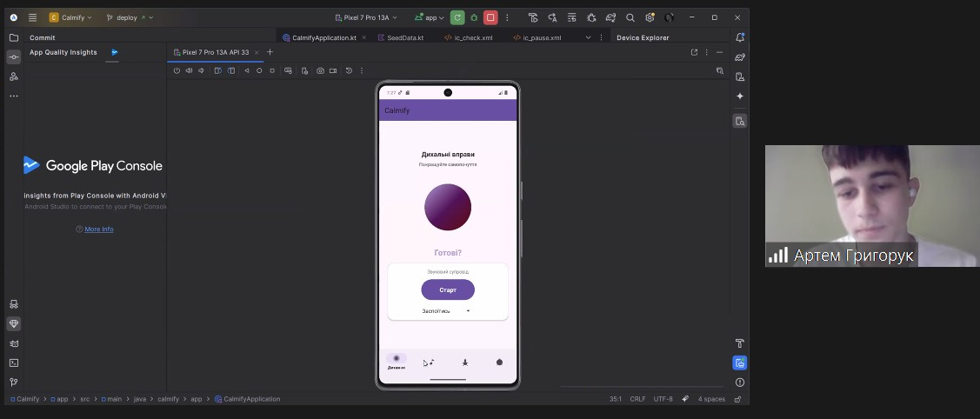Open the Terminal tool window icon
The width and height of the screenshot is (980, 419).
click(14, 362)
